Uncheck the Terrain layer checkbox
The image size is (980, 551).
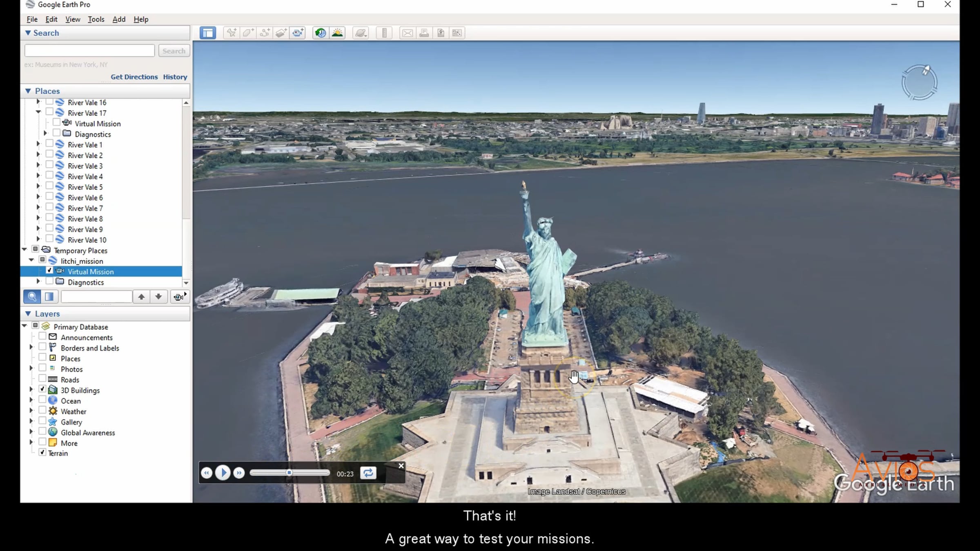pyautogui.click(x=42, y=453)
